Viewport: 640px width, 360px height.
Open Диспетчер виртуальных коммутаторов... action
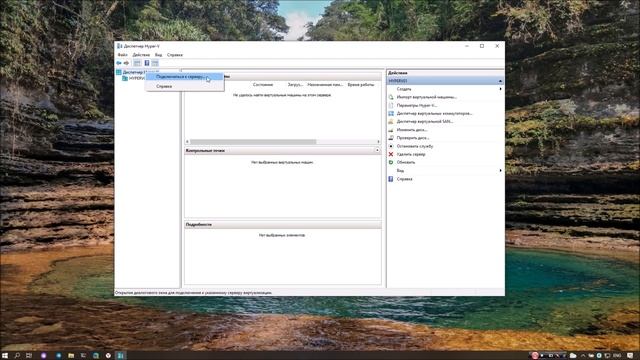click(x=435, y=113)
